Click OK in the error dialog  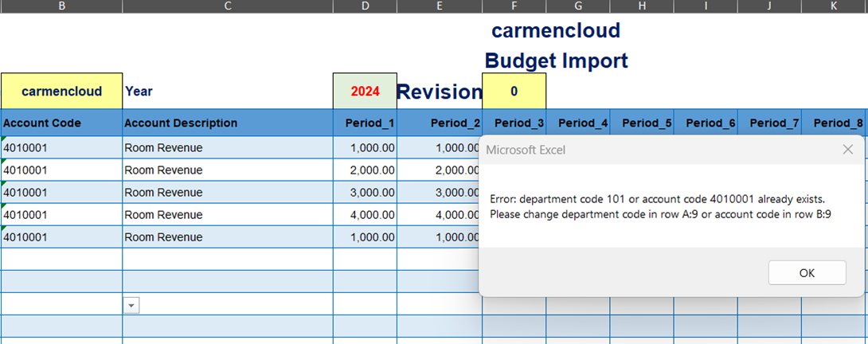point(807,272)
